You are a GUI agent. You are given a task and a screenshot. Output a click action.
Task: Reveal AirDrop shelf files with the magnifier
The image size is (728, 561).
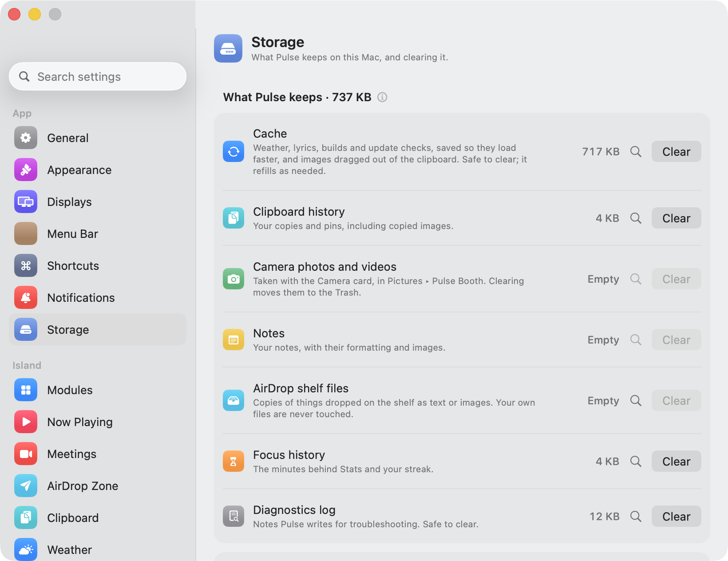[x=636, y=400]
